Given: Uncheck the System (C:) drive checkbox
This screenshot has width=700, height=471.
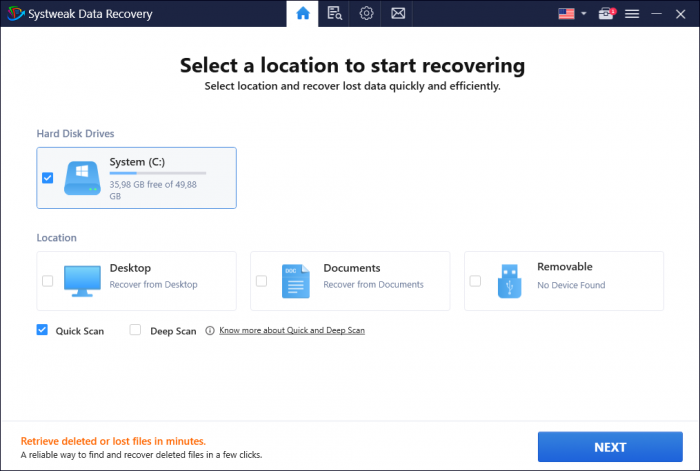Looking at the screenshot, I should point(47,178).
